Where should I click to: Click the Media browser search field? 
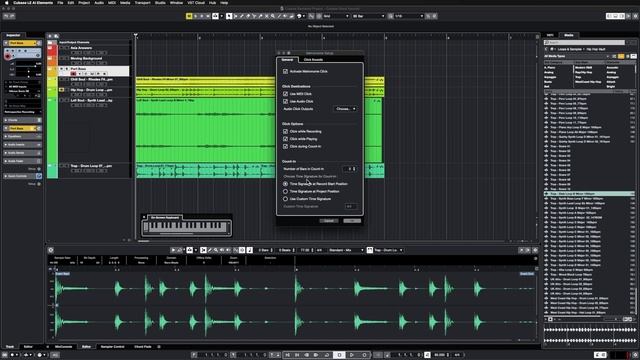pos(584,42)
